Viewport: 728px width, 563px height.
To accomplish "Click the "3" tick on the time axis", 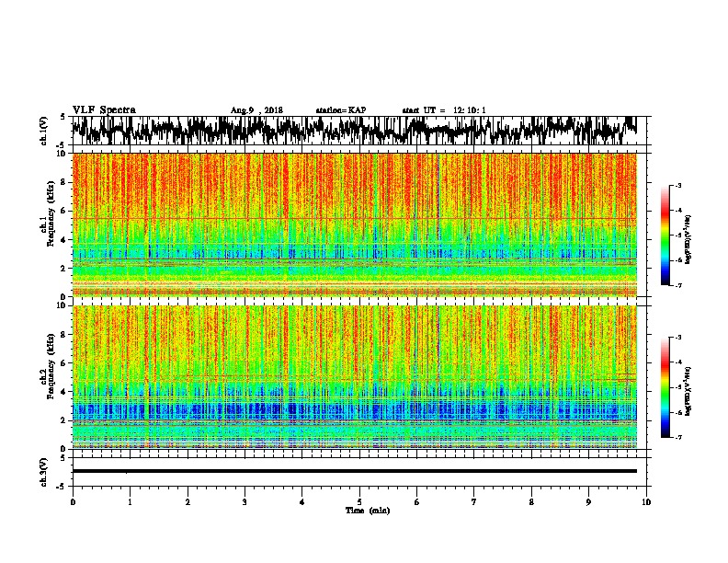I will tap(245, 502).
